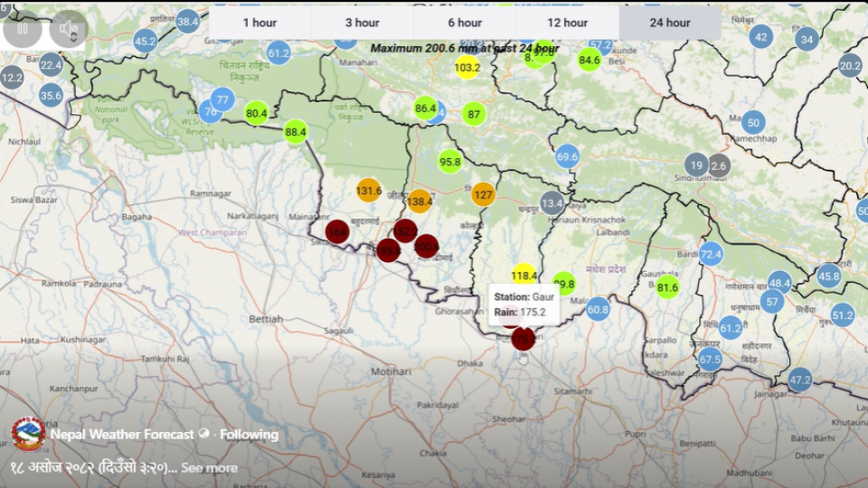
Task: Click Nepal Weather Forecast profile picture
Action: (28, 435)
